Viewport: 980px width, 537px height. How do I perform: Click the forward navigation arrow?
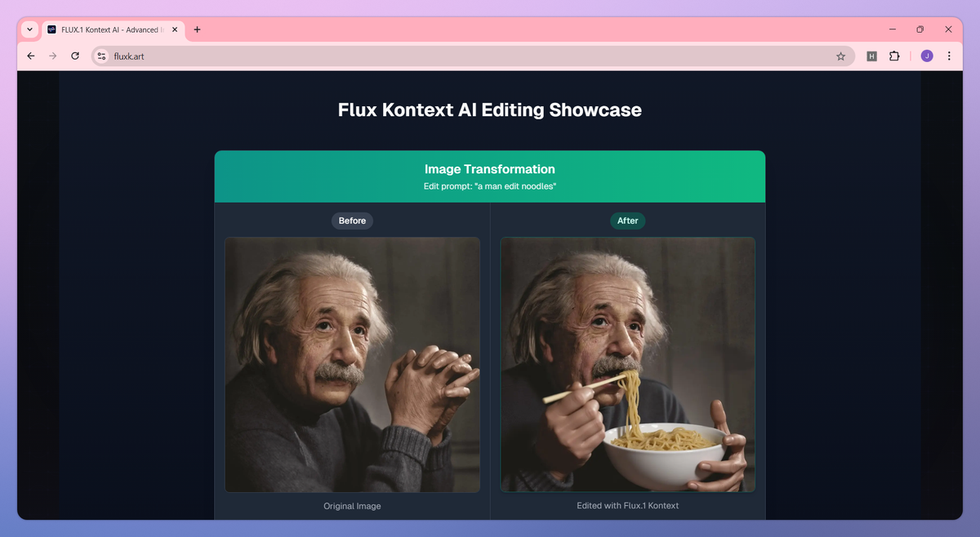coord(52,56)
